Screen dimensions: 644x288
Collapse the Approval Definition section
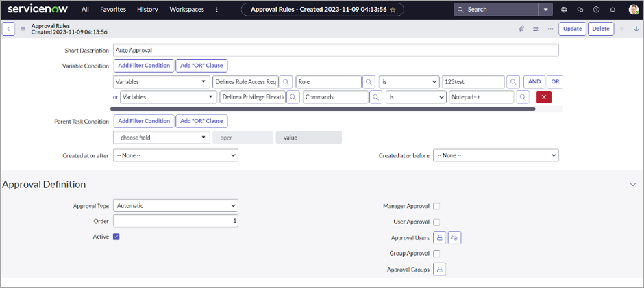pyautogui.click(x=632, y=184)
